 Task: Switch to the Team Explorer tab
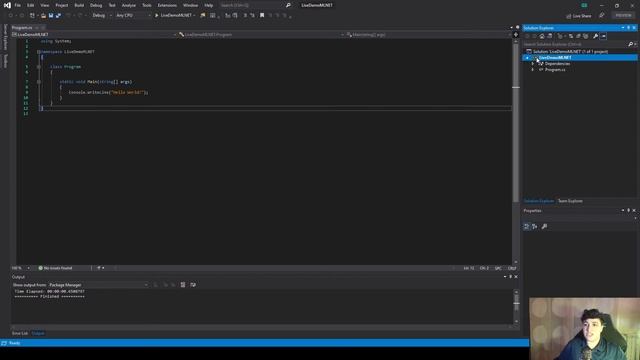[570, 201]
